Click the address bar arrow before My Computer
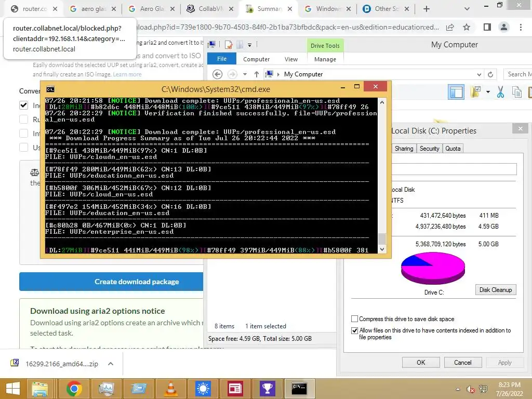This screenshot has width=532, height=399. tap(278, 74)
